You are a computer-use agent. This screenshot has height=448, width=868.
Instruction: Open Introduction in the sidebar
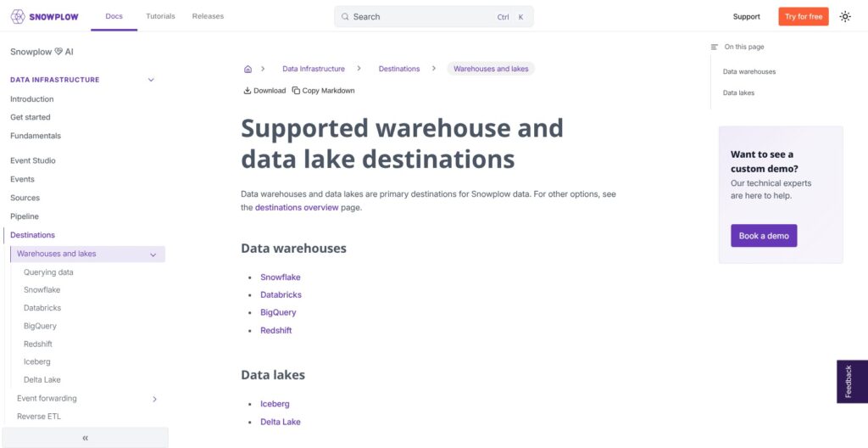[x=32, y=99]
